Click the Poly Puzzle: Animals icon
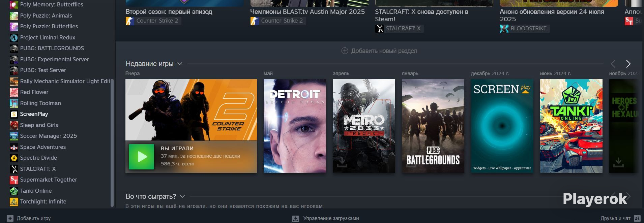Viewport: 644px width, 223px height. [14, 15]
